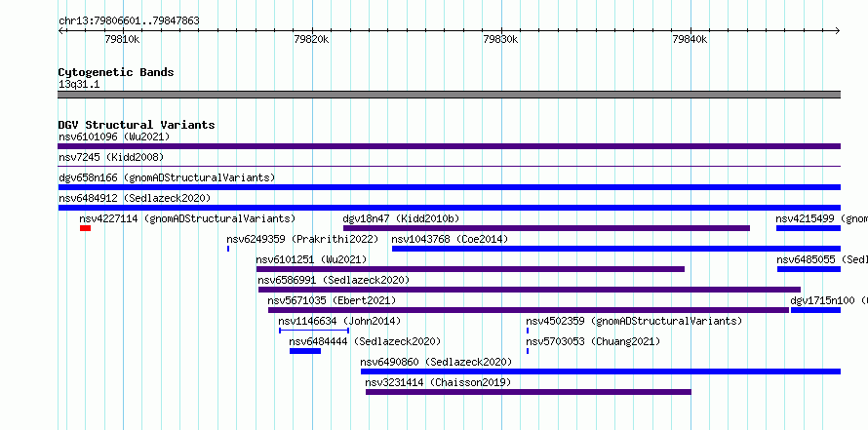The image size is (868, 430).
Task: Click the nsv4227114 (gnomADStructuralVariants) label
Action: pos(187,218)
